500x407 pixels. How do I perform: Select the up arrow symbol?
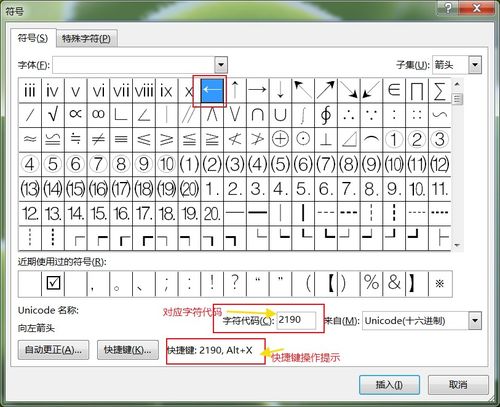235,90
